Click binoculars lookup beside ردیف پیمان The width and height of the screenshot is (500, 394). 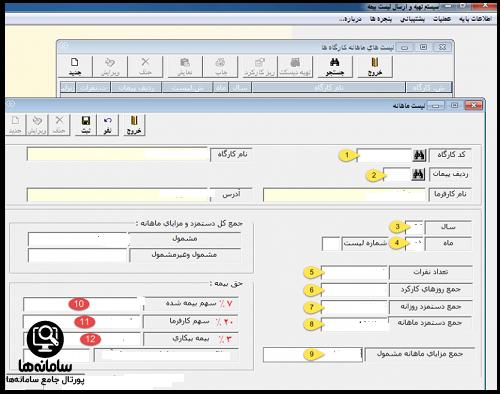point(418,174)
